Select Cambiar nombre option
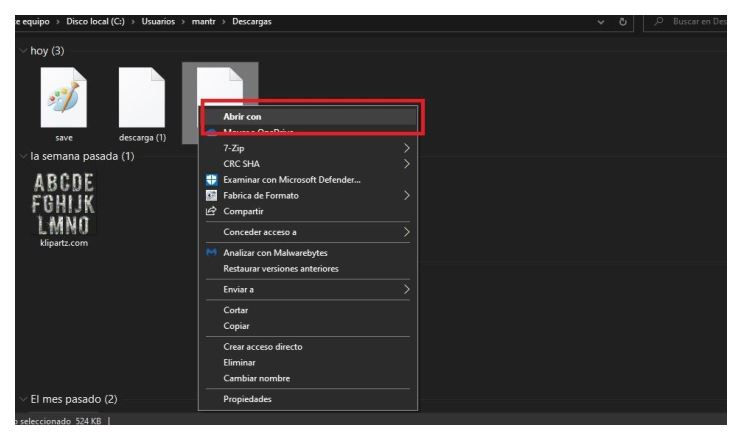The width and height of the screenshot is (741, 435). point(308,378)
